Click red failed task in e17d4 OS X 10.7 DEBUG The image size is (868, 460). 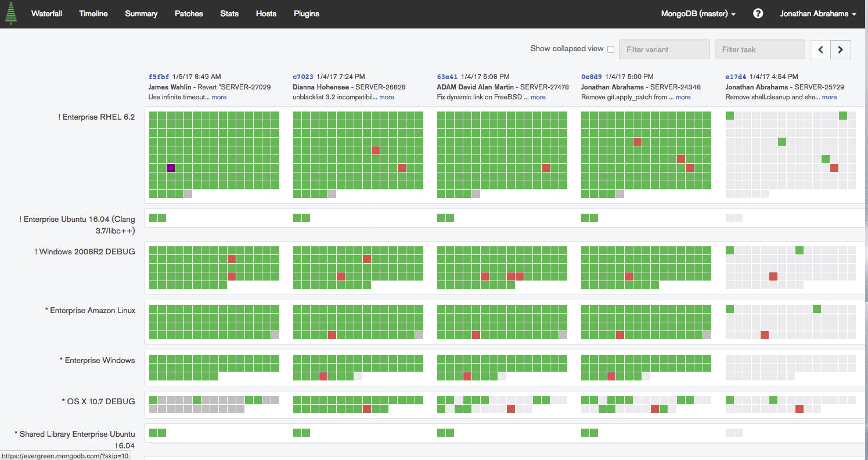coord(799,409)
